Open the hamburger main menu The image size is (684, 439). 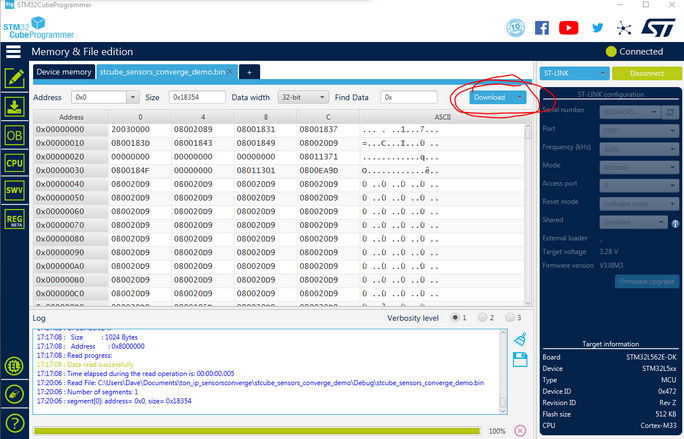click(x=13, y=51)
